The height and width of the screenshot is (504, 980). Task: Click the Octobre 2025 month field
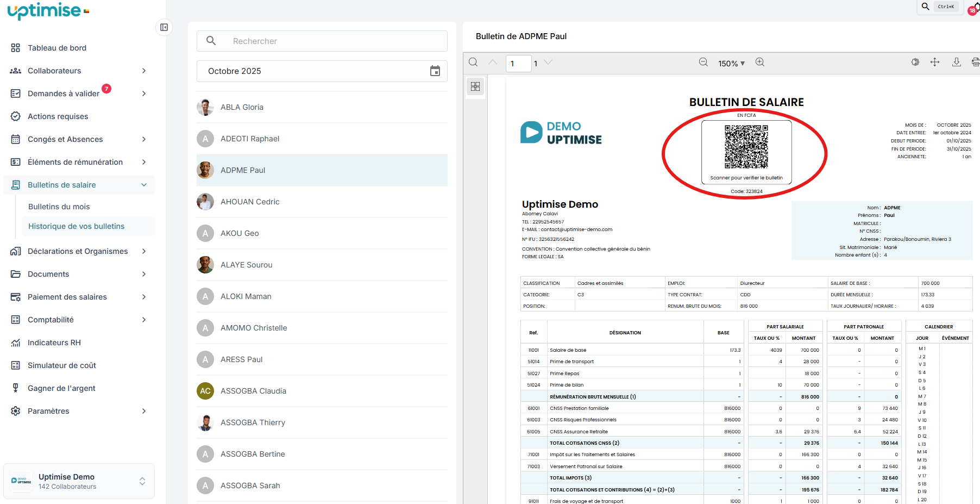point(322,71)
